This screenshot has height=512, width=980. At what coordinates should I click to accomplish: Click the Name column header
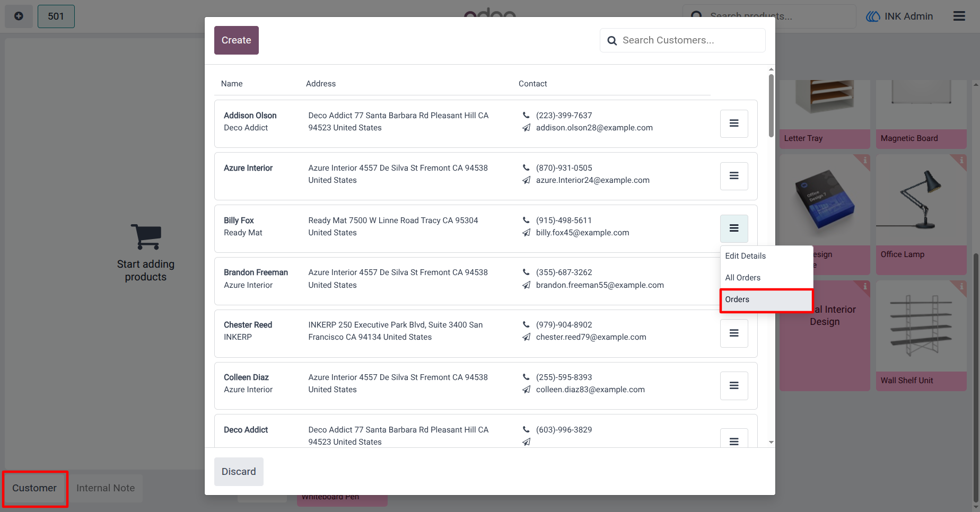click(x=232, y=84)
